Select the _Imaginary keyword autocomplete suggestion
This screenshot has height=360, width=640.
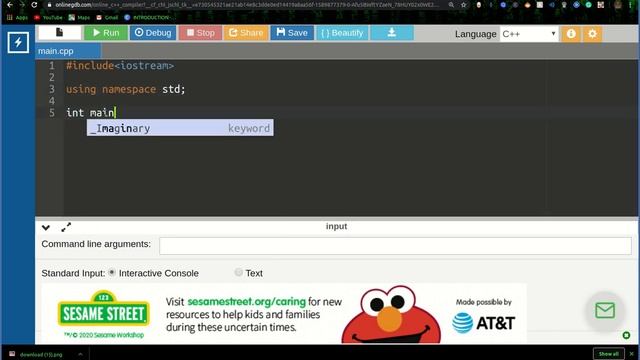point(180,128)
